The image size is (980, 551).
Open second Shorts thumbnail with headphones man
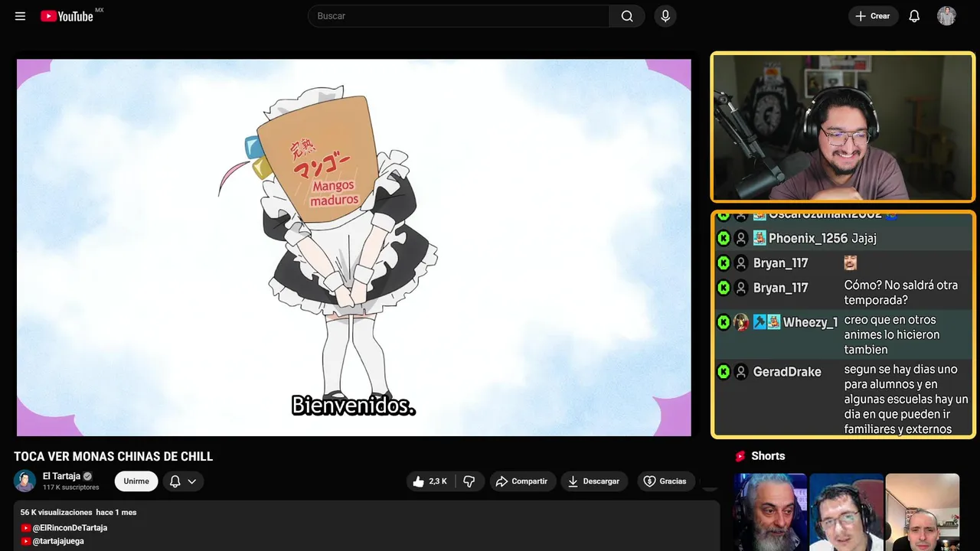coord(846,512)
